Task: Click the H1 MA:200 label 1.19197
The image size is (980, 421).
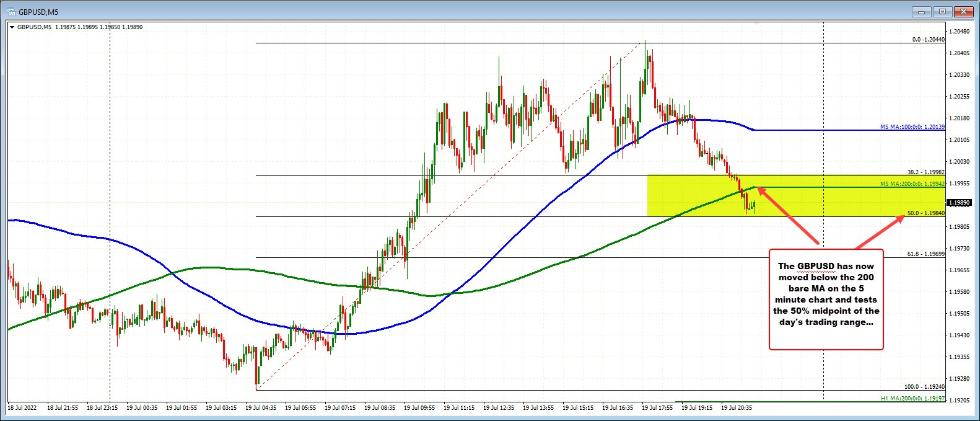Action: click(x=912, y=398)
